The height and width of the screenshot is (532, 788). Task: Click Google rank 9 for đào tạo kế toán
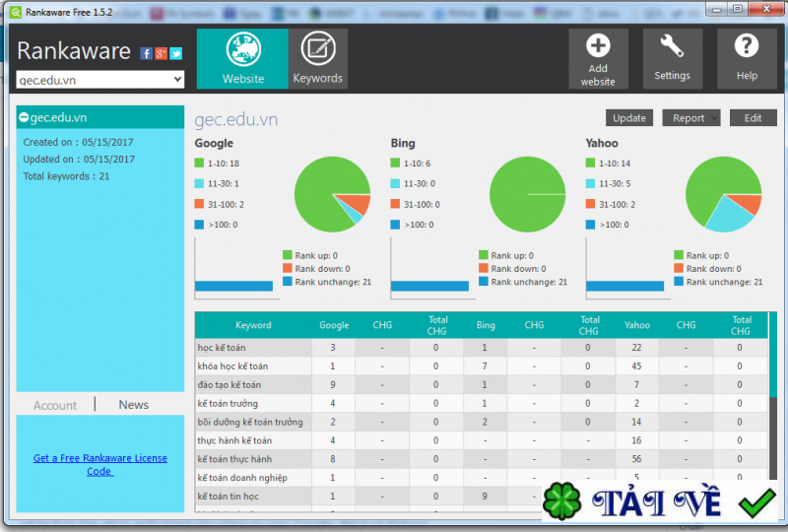pos(333,384)
